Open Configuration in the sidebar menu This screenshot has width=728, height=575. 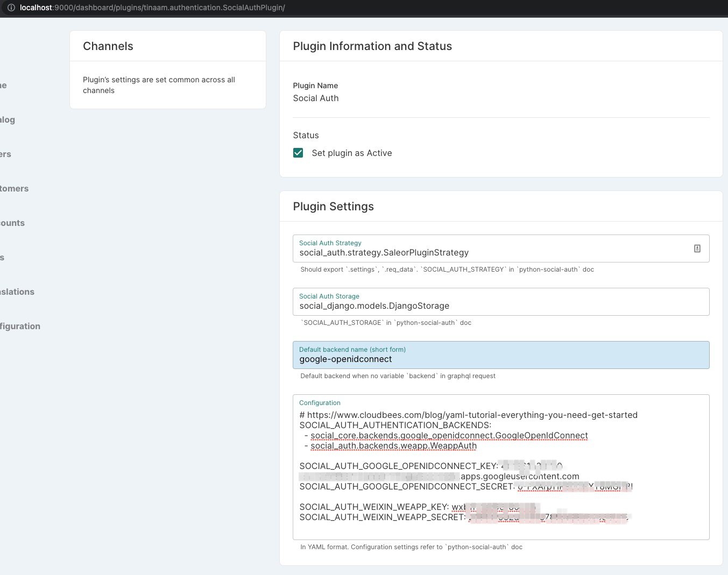(x=20, y=326)
